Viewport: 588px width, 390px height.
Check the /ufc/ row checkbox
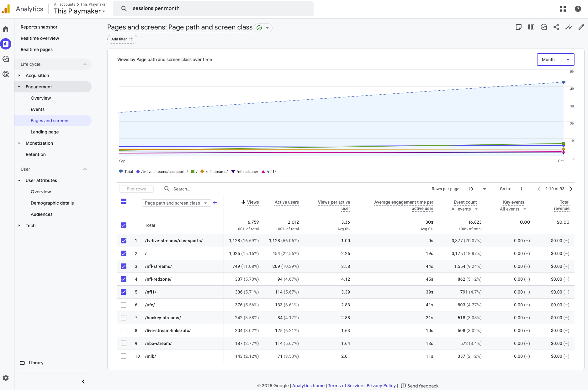point(124,305)
